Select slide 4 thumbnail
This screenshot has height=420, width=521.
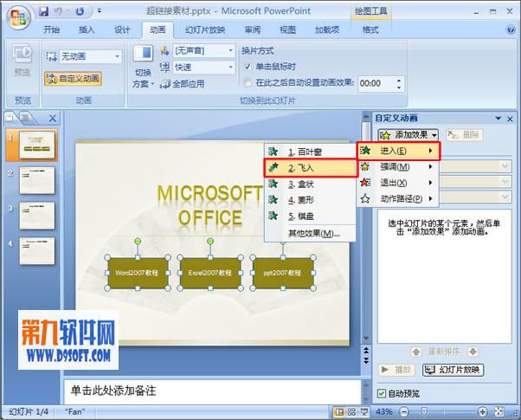click(x=37, y=251)
